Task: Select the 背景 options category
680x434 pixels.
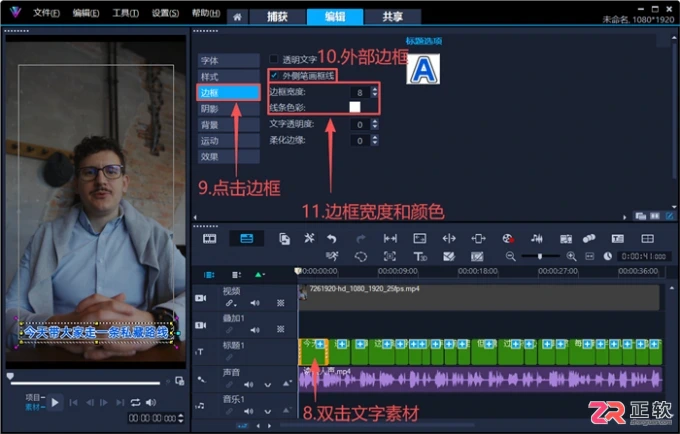Action: (x=229, y=125)
